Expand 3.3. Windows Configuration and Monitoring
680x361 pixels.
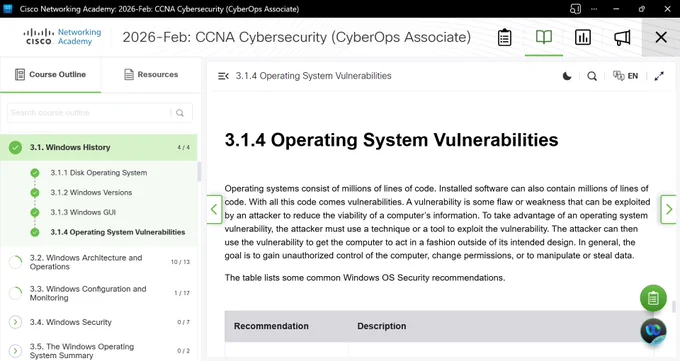(x=98, y=293)
